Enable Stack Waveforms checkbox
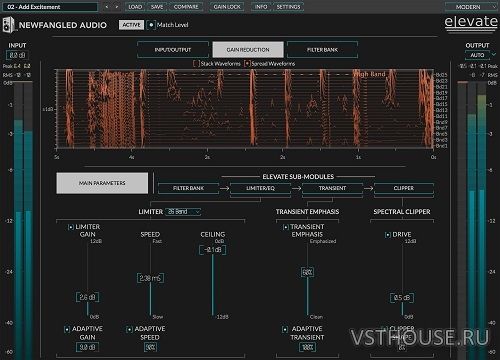The height and width of the screenshot is (360, 500). (196, 63)
